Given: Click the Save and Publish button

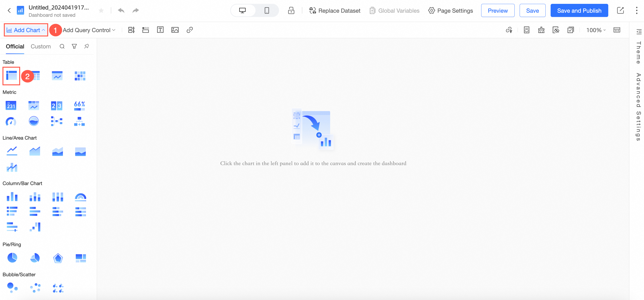Looking at the screenshot, I should (x=579, y=10).
